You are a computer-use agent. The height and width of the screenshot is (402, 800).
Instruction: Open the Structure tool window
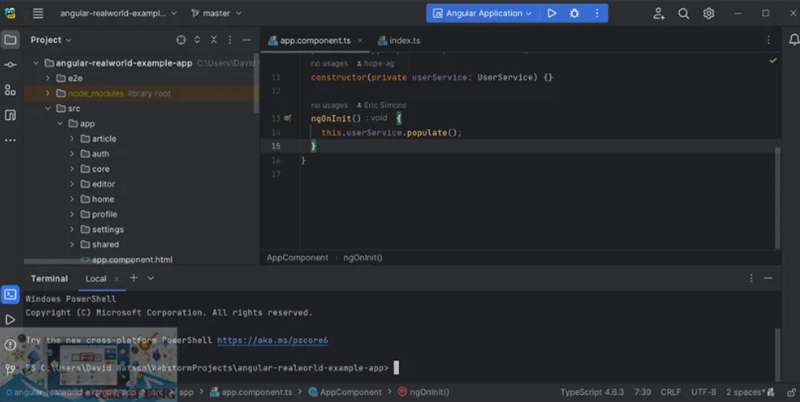tap(10, 90)
